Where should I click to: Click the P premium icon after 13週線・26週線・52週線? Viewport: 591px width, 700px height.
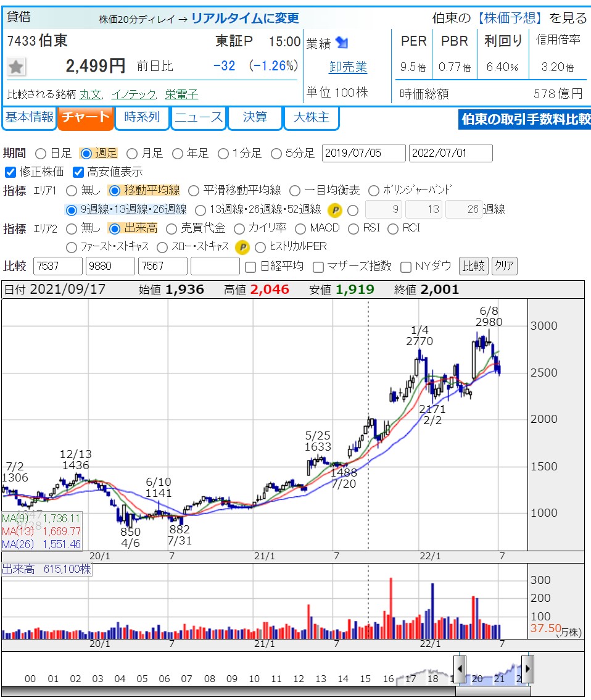(334, 210)
